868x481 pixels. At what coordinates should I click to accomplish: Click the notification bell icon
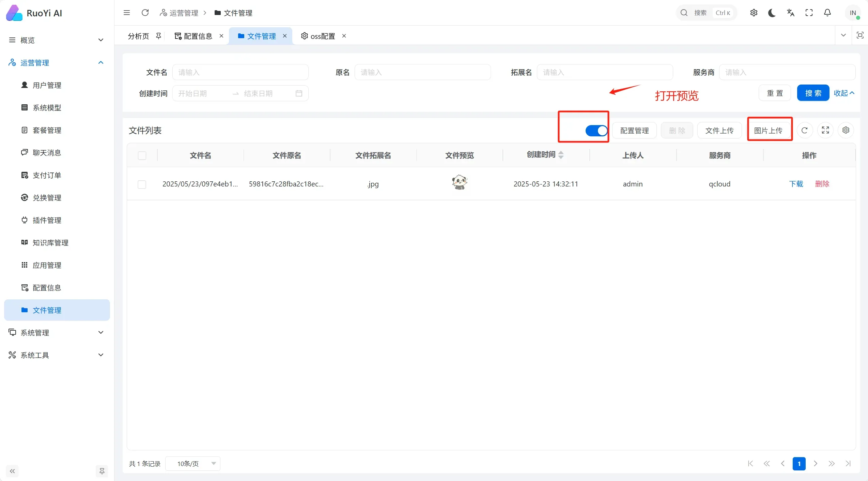(x=827, y=13)
